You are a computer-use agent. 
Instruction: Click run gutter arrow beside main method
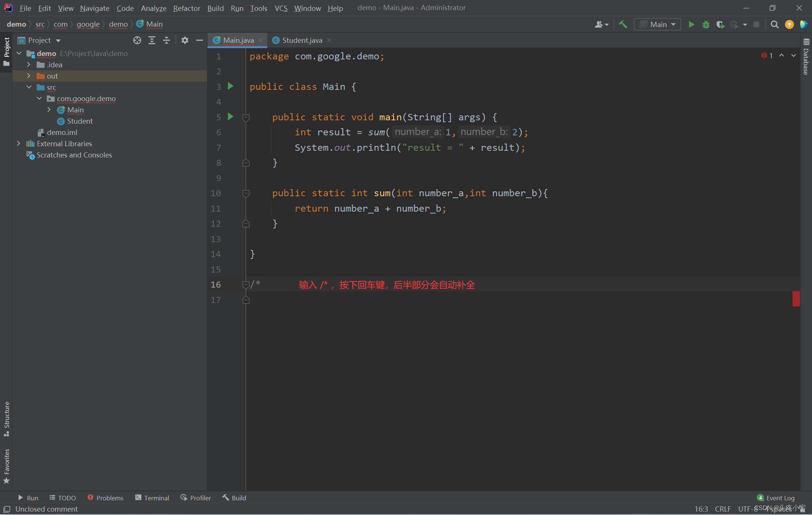230,117
